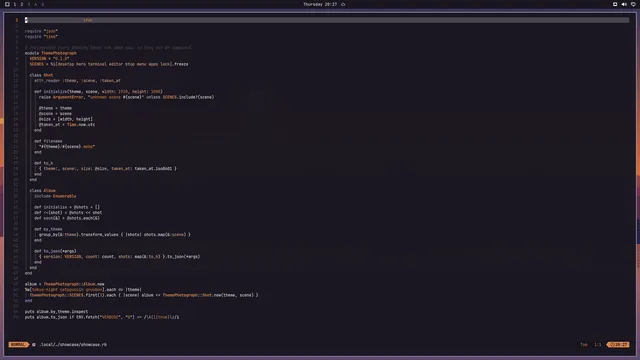Open the Thursday 20:27 clock
The image size is (640, 360).
pyautogui.click(x=320, y=4)
